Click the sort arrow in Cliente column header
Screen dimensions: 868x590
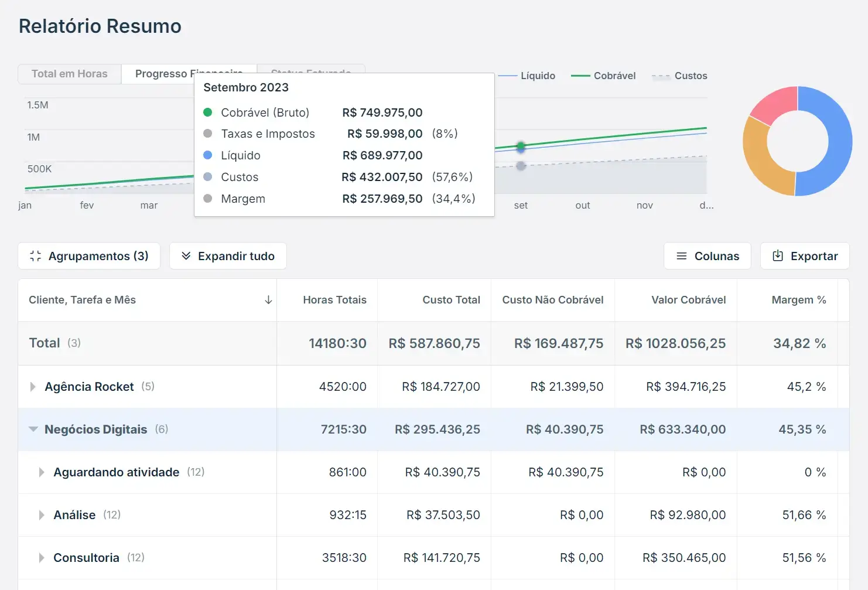[268, 300]
